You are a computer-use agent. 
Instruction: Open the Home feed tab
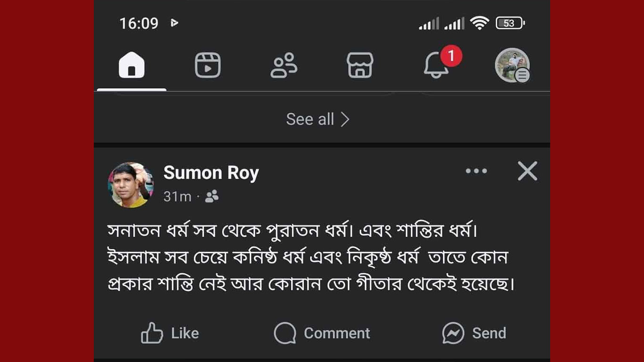pyautogui.click(x=132, y=65)
